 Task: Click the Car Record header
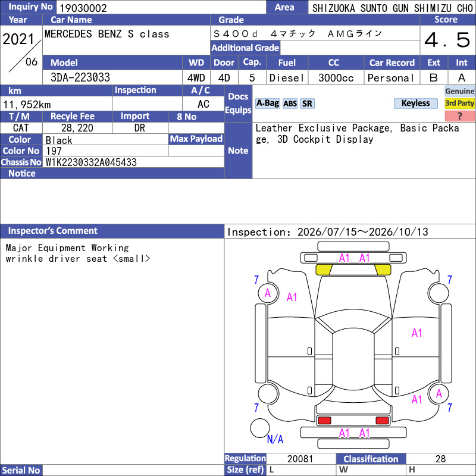tap(392, 62)
